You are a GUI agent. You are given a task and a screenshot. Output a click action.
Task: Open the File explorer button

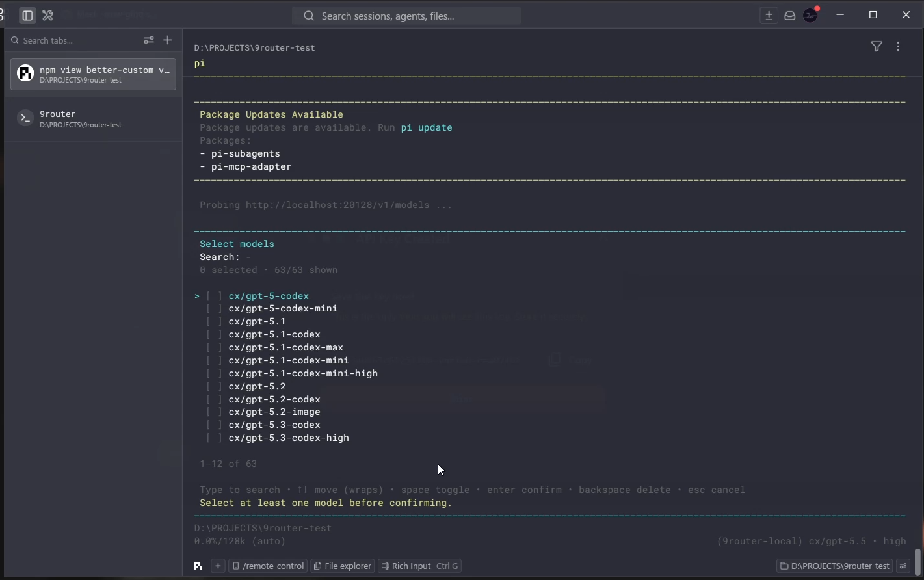tap(343, 566)
